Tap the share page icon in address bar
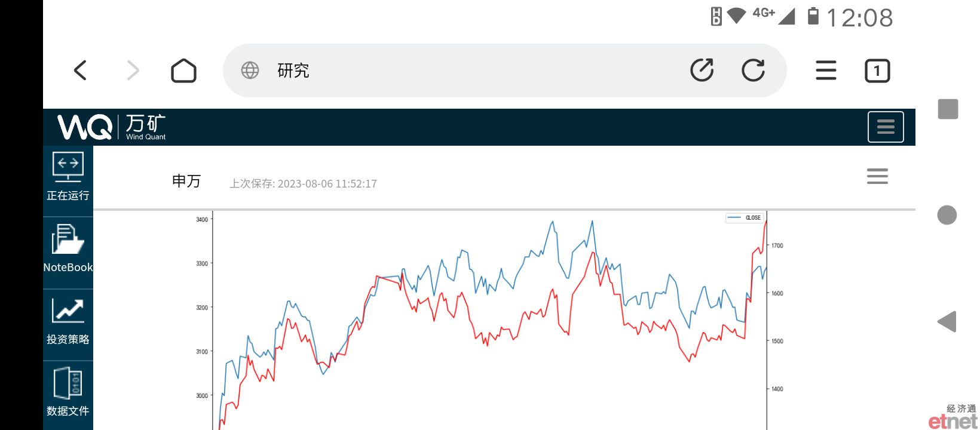Image resolution: width=980 pixels, height=430 pixels. pos(702,70)
